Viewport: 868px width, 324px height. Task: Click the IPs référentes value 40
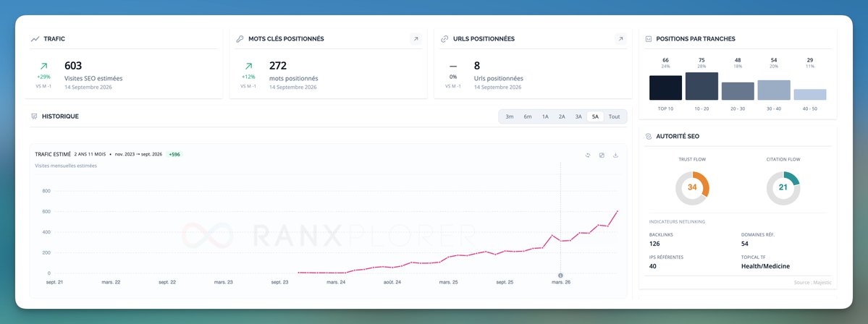click(653, 266)
